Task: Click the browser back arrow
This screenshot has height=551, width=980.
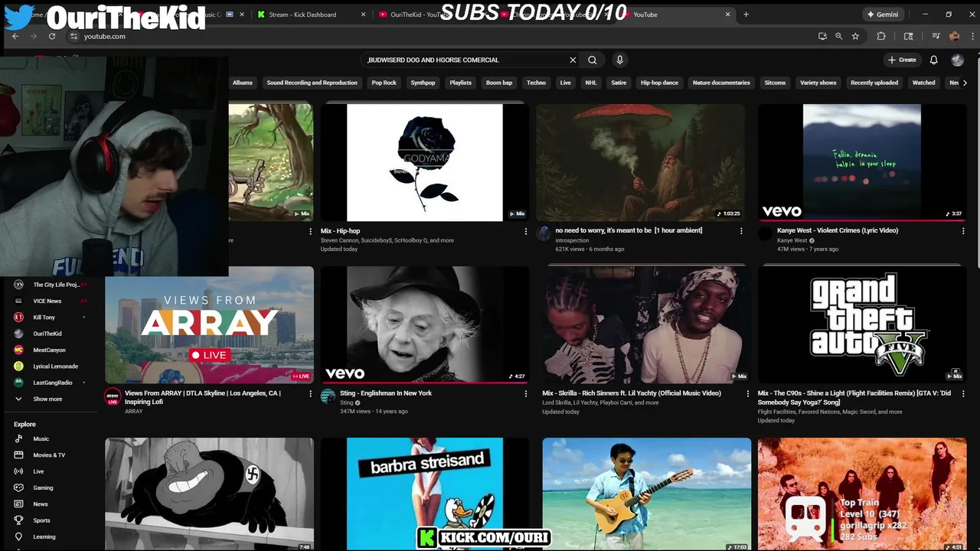Action: pyautogui.click(x=15, y=36)
